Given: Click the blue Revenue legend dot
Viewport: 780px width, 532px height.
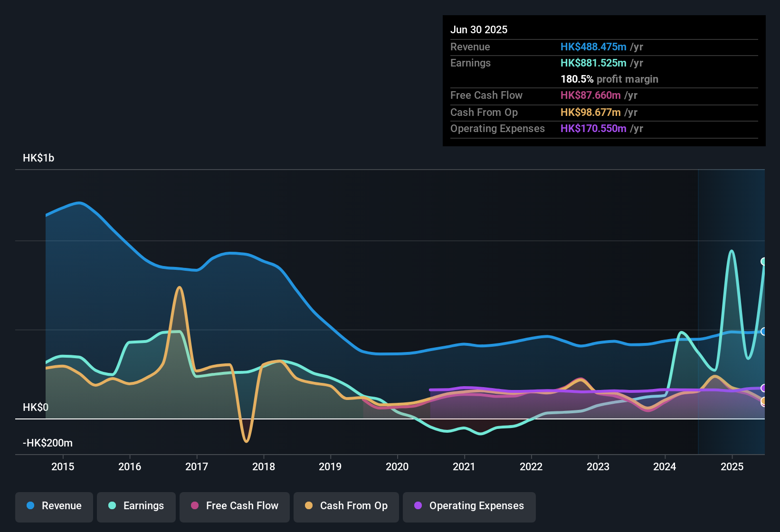Looking at the screenshot, I should pos(30,505).
